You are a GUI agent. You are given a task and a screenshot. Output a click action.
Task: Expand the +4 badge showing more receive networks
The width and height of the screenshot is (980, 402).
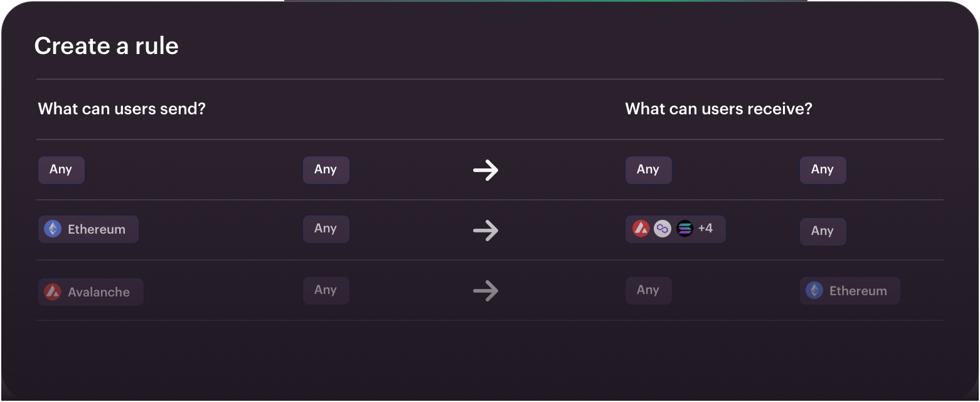tap(706, 229)
